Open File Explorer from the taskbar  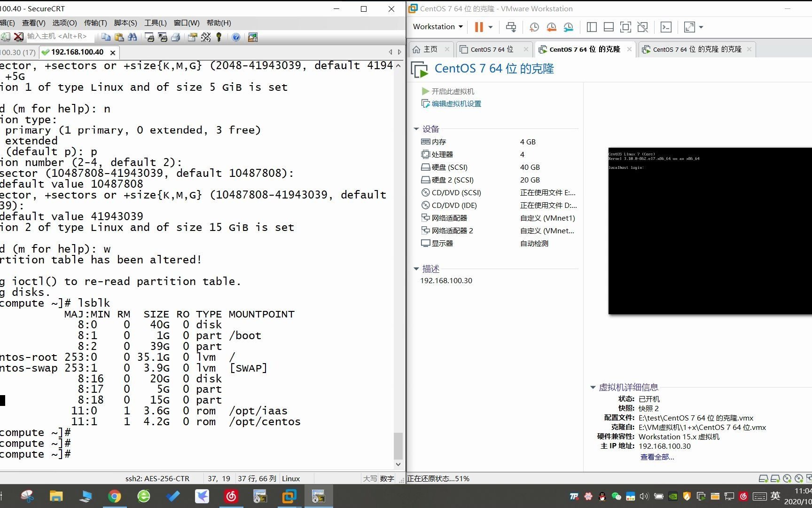tap(56, 496)
